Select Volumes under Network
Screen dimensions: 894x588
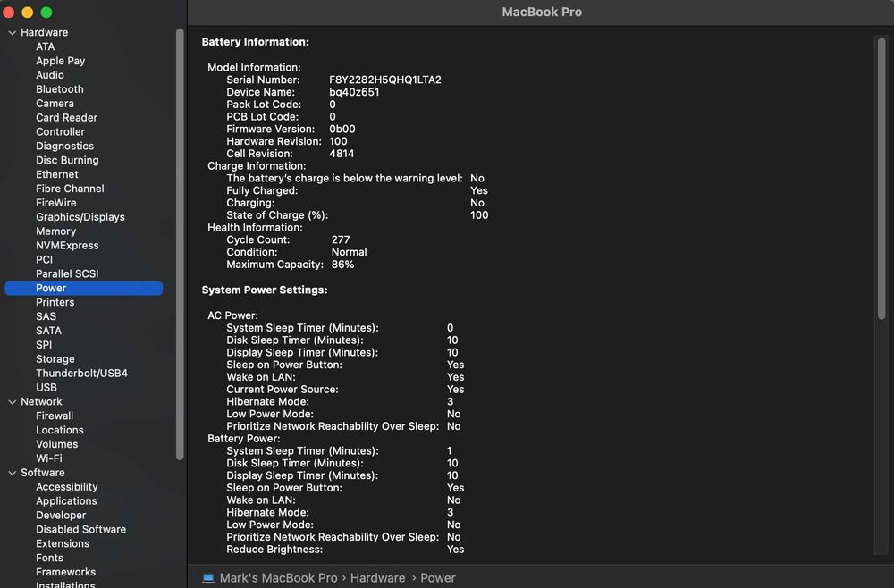pyautogui.click(x=56, y=444)
